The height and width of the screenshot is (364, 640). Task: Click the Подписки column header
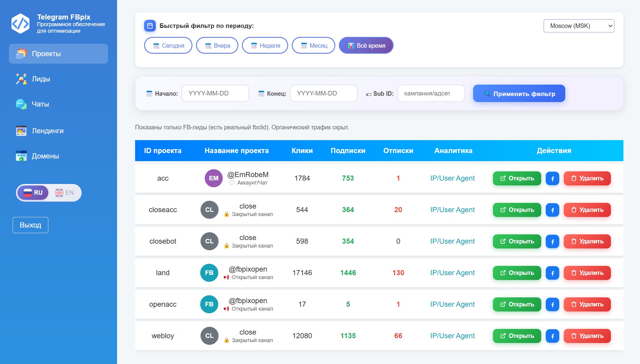348,151
